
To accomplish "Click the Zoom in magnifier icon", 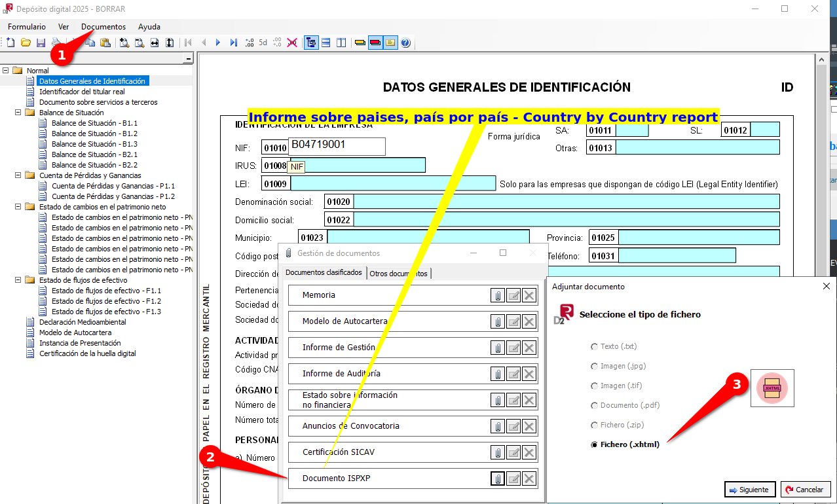I will pyautogui.click(x=124, y=43).
